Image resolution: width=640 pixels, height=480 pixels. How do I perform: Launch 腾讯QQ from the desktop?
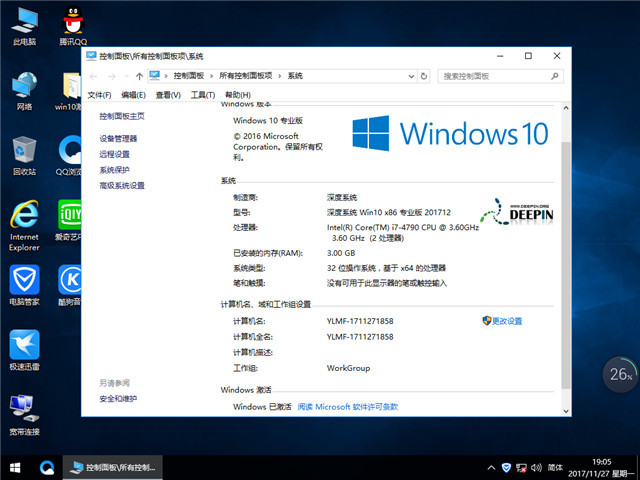[73, 25]
